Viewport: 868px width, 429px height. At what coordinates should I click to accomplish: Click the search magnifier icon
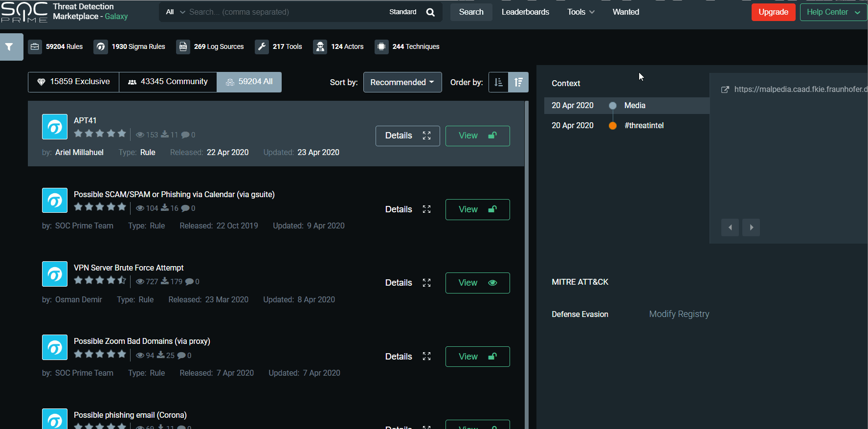430,12
